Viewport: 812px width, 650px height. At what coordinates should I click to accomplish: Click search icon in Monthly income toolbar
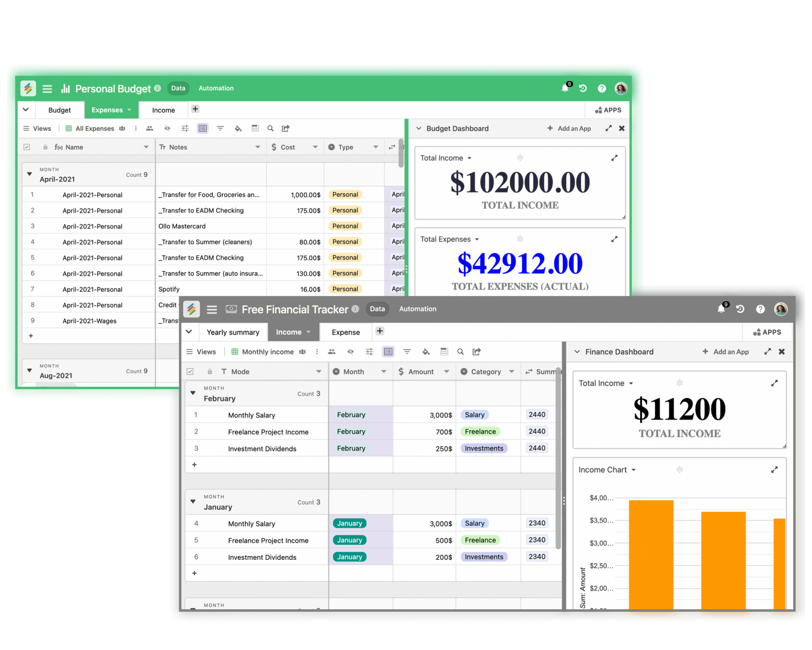(x=460, y=352)
